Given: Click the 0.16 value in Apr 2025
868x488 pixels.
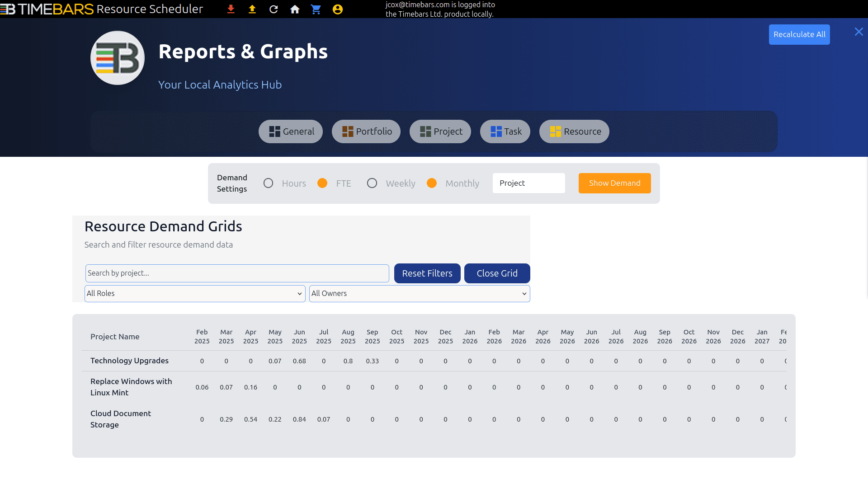Looking at the screenshot, I should click(x=251, y=387).
